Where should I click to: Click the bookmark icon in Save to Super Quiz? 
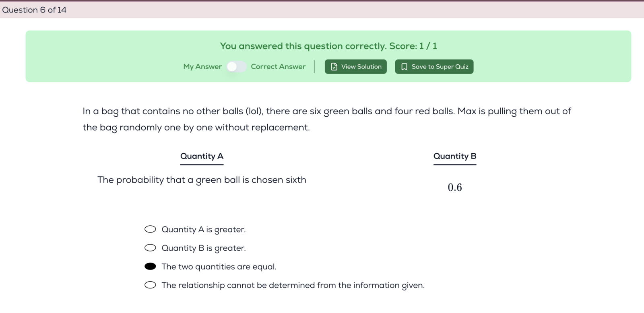405,67
